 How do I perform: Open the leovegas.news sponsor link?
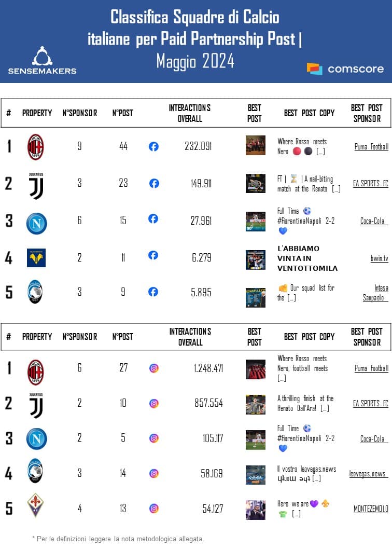tap(368, 474)
